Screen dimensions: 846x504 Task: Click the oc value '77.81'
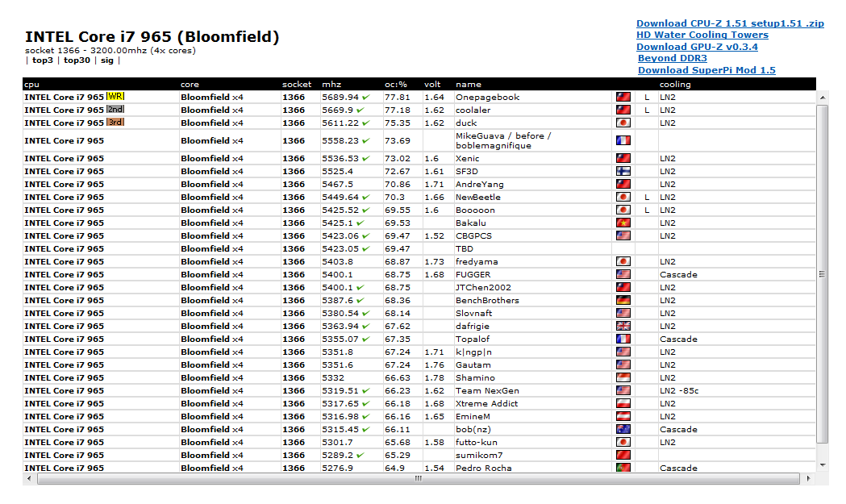click(397, 98)
